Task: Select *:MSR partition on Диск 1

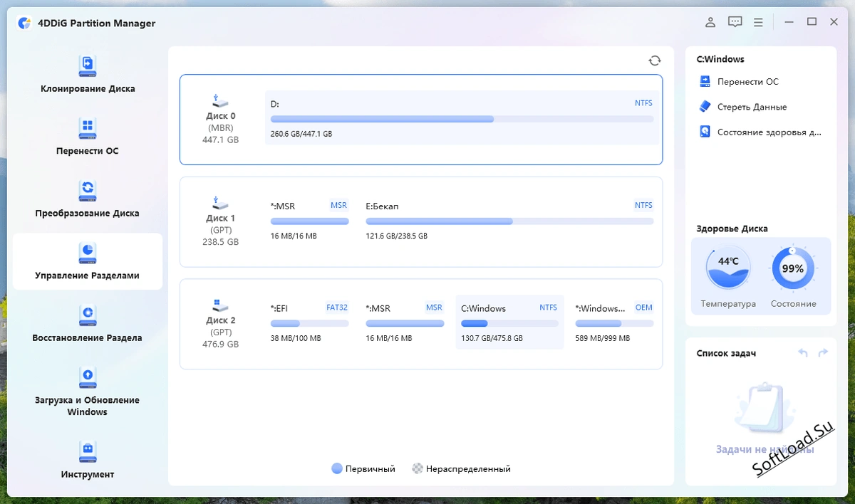Action: [310, 221]
